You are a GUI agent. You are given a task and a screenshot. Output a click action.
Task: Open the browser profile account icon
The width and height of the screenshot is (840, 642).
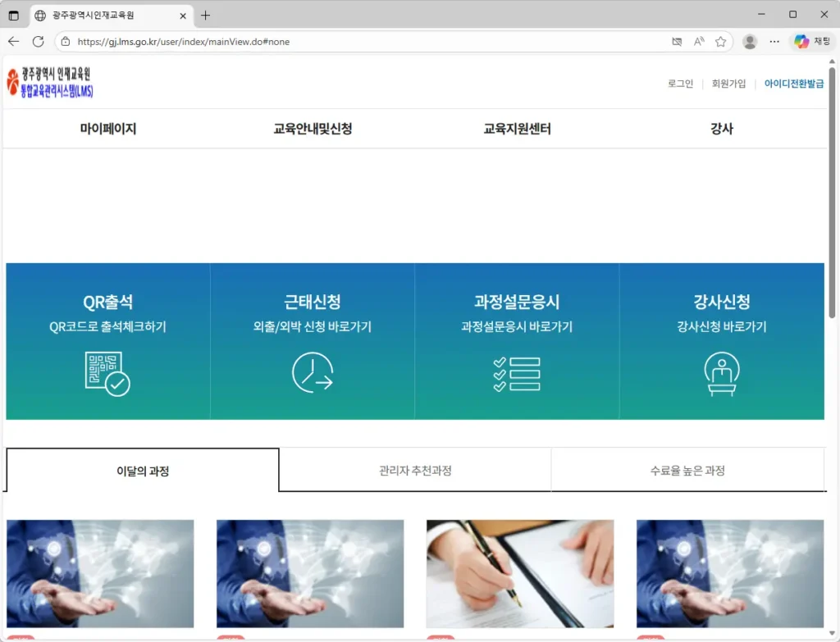click(750, 41)
